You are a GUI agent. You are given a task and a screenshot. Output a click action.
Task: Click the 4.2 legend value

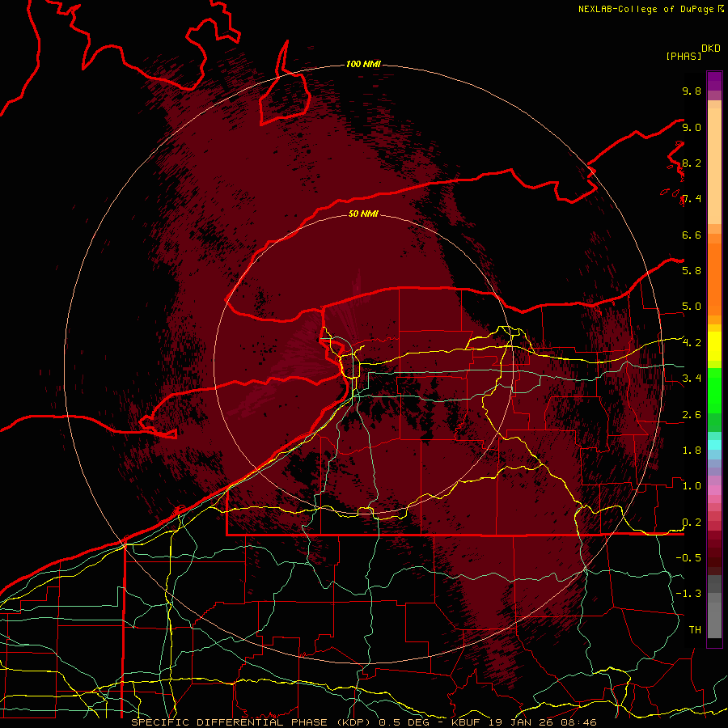click(692, 343)
